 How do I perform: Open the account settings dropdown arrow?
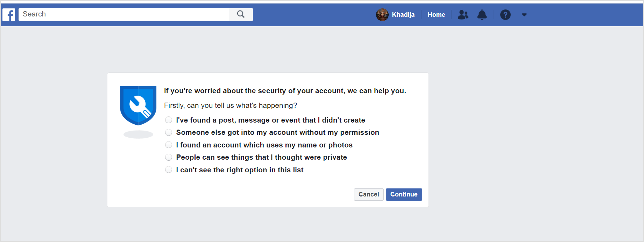(x=524, y=14)
